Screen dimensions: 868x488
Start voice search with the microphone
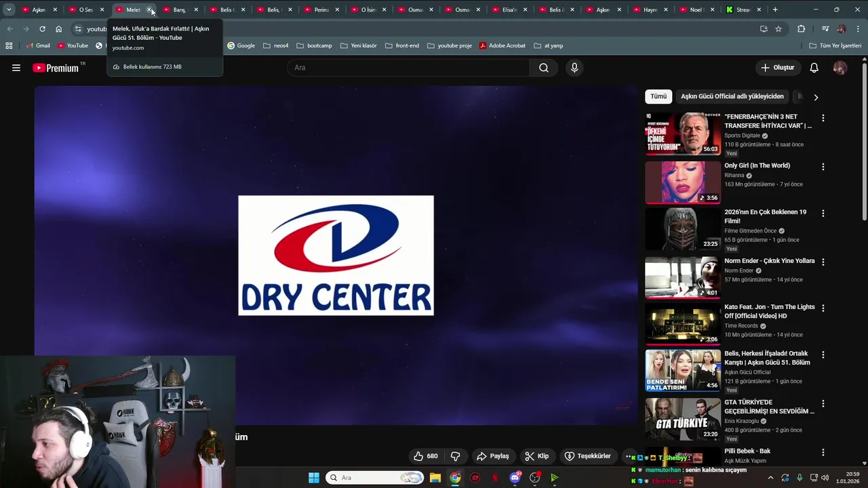click(x=574, y=68)
